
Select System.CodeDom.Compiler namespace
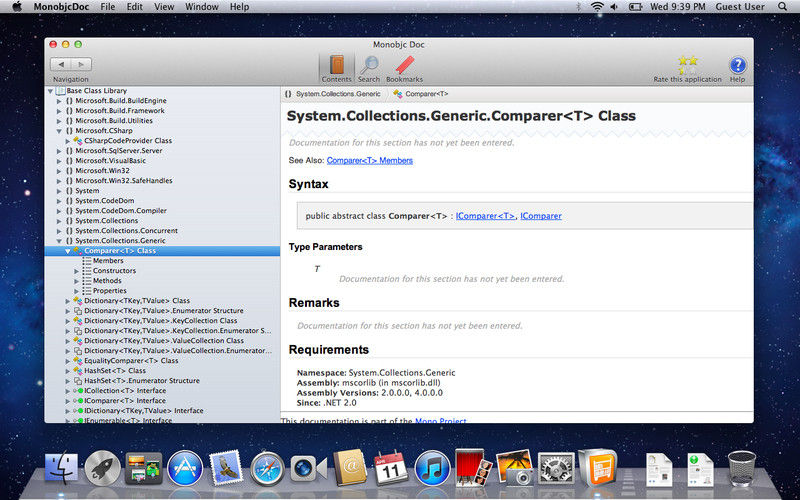121,211
